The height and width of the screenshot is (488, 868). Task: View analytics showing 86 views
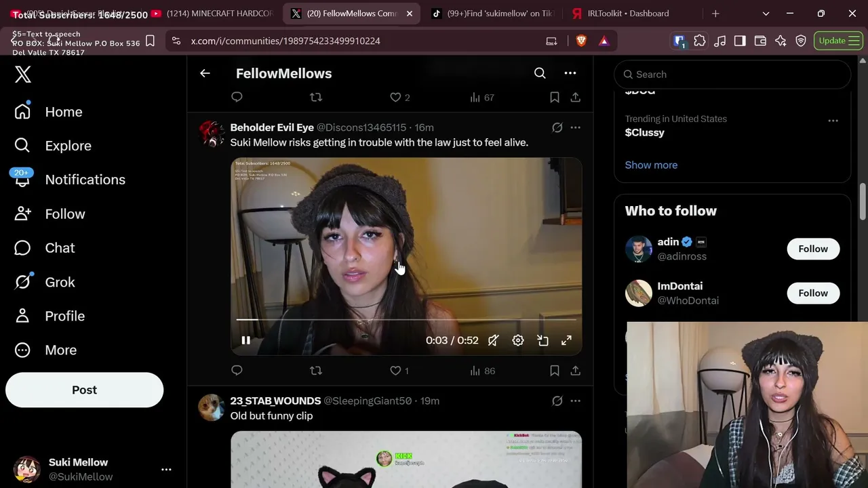[482, 371]
